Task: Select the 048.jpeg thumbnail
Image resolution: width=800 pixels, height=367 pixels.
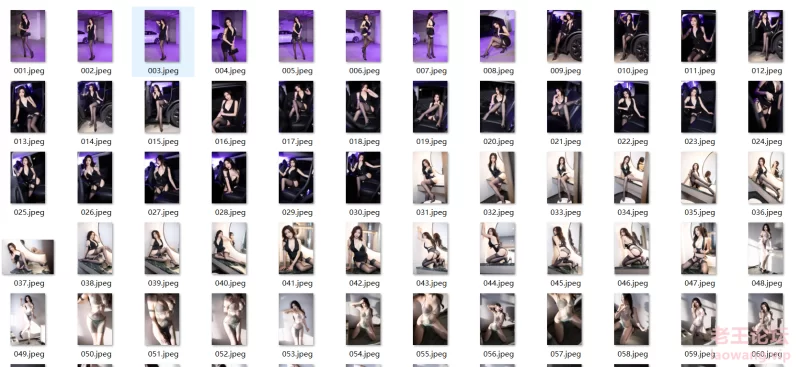Action: (765, 248)
